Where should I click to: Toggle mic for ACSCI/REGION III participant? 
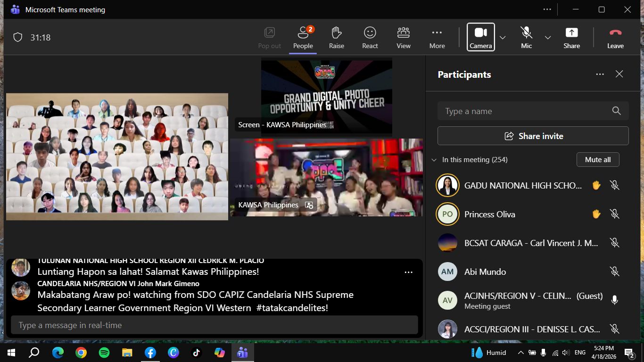point(614,329)
